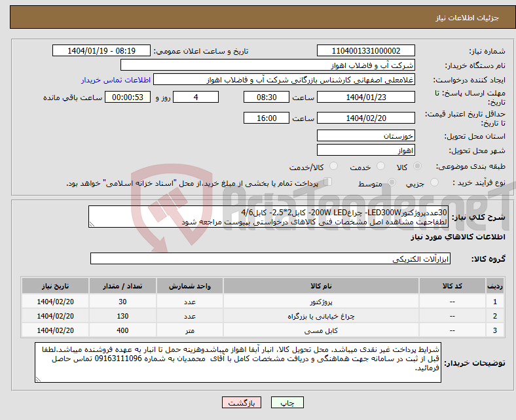Click the days remaining field showing 4
This screenshot has width=516, height=420.
[196, 97]
